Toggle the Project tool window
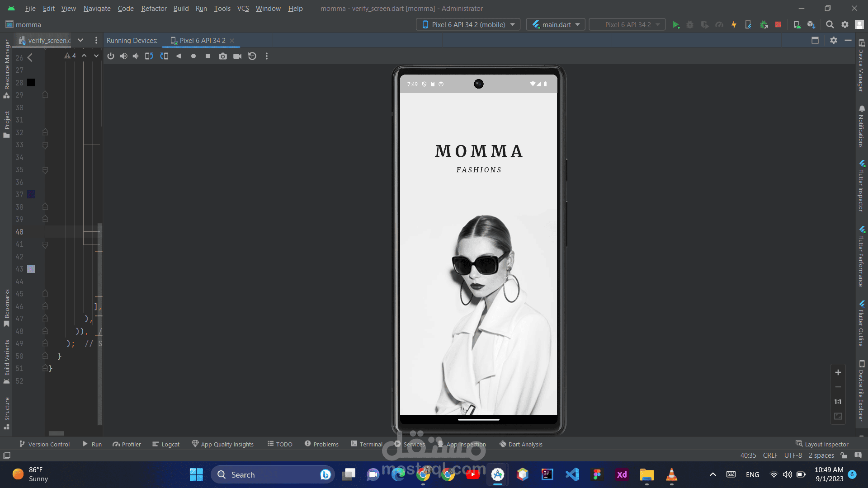 (6, 124)
